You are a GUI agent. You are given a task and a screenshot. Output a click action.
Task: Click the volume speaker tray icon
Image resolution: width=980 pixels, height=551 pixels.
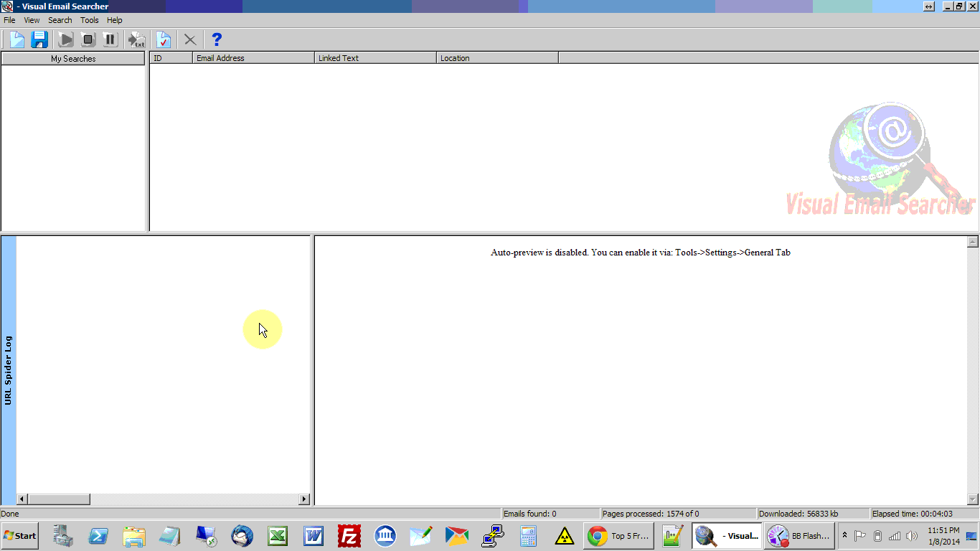pos(912,536)
